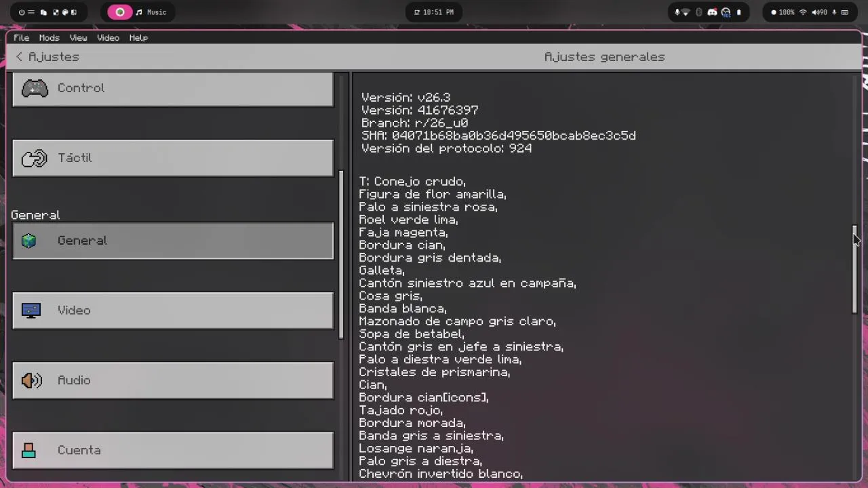
Task: Click 'Versión del protocolo: 924' text
Action: (x=446, y=148)
